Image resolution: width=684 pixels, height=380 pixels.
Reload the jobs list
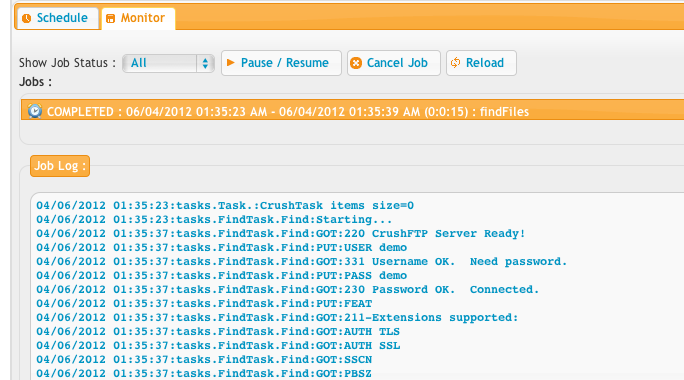click(482, 63)
